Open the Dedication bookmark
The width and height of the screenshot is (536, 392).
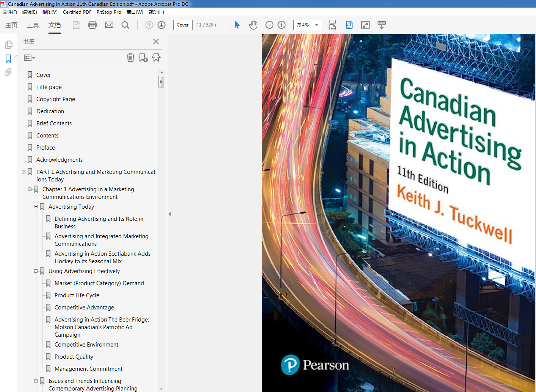tap(50, 111)
